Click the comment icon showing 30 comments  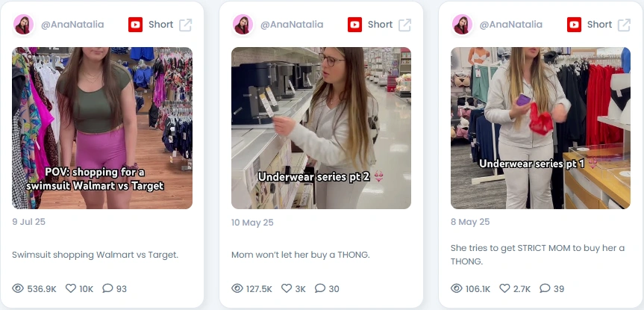click(x=320, y=288)
